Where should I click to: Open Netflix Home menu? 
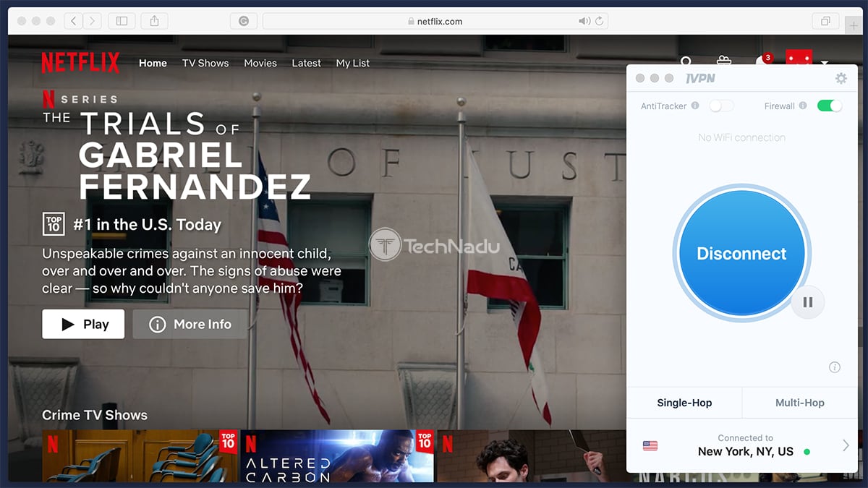[153, 63]
